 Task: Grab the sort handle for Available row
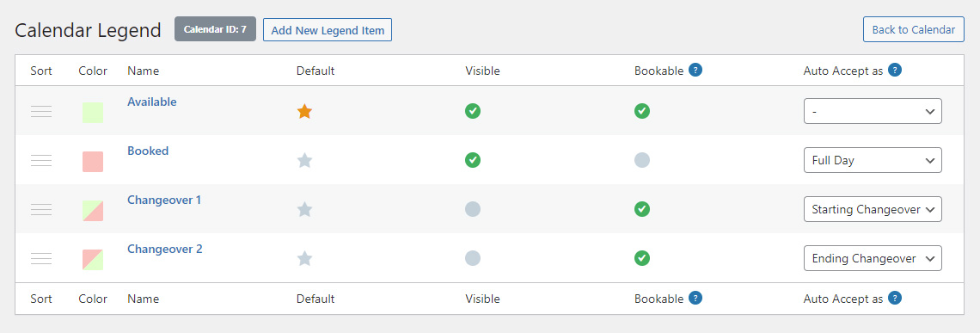pyautogui.click(x=41, y=112)
